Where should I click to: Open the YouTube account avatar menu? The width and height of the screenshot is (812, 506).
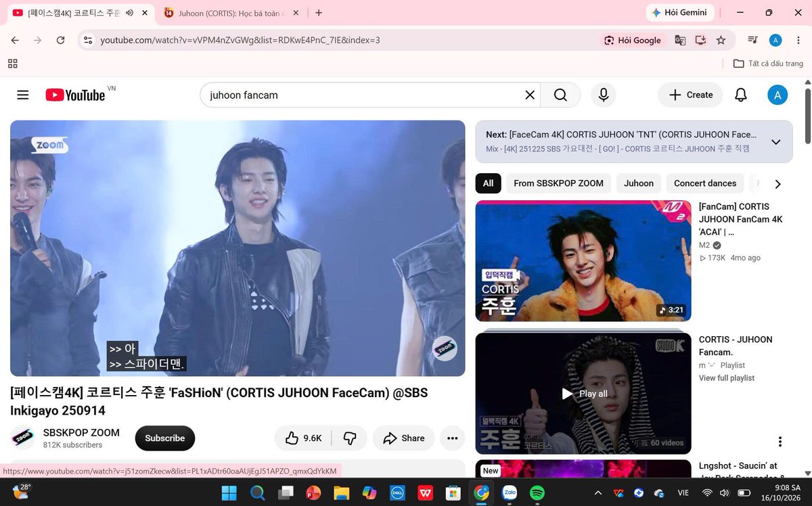click(x=777, y=95)
